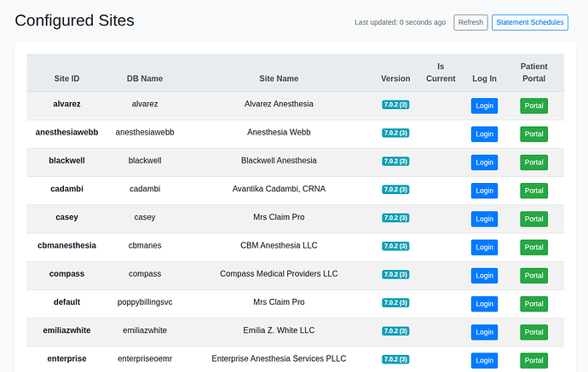This screenshot has height=372, width=588.
Task: Open Portal for the default row
Action: tap(534, 304)
